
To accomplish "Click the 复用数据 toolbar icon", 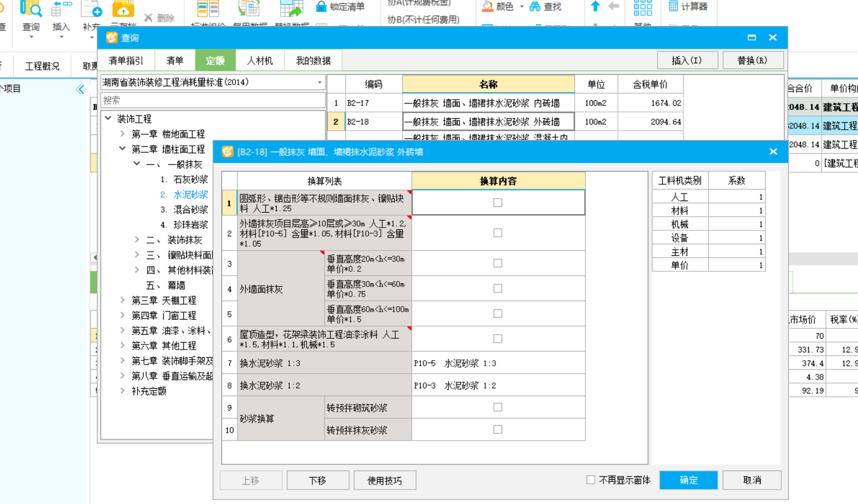I will pyautogui.click(x=249, y=9).
